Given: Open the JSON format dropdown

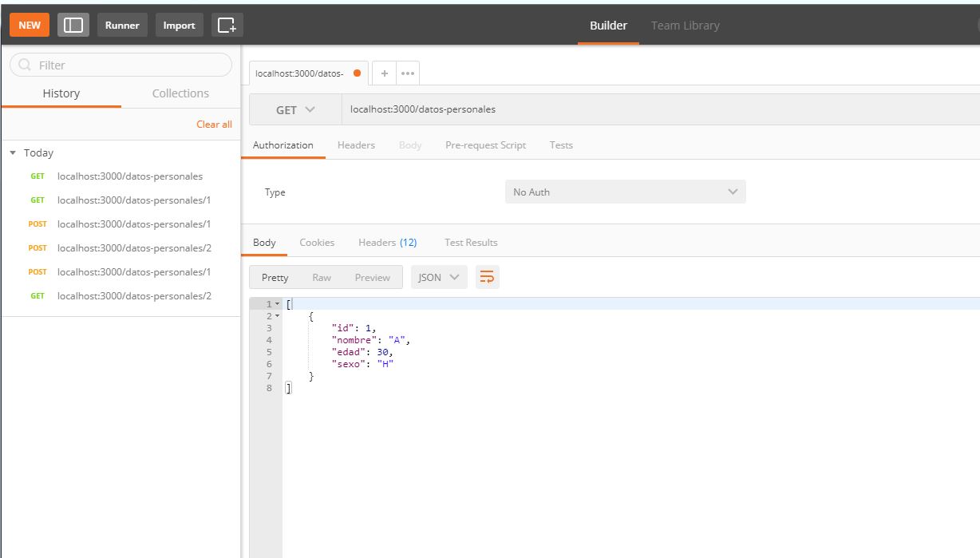Looking at the screenshot, I should coord(439,278).
